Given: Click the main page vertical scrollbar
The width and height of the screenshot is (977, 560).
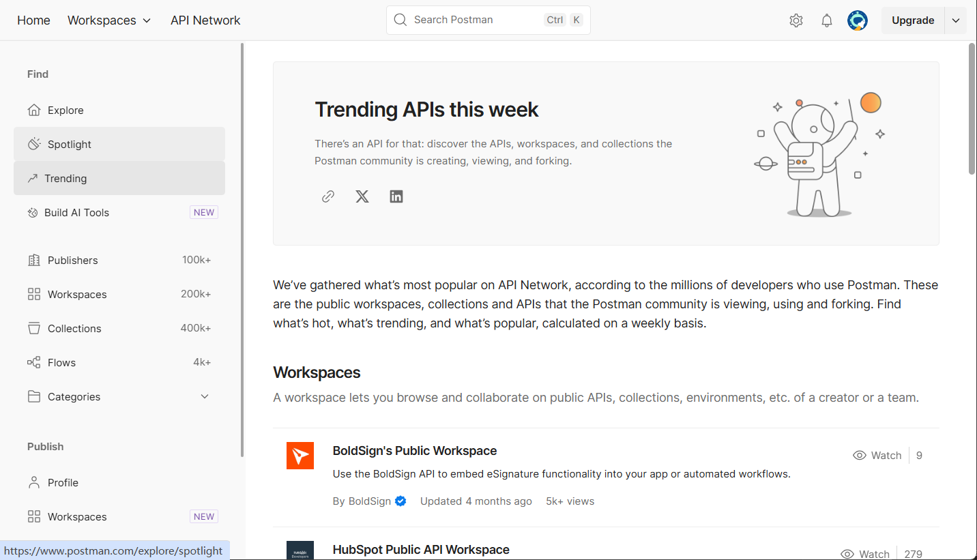Looking at the screenshot, I should (972, 109).
